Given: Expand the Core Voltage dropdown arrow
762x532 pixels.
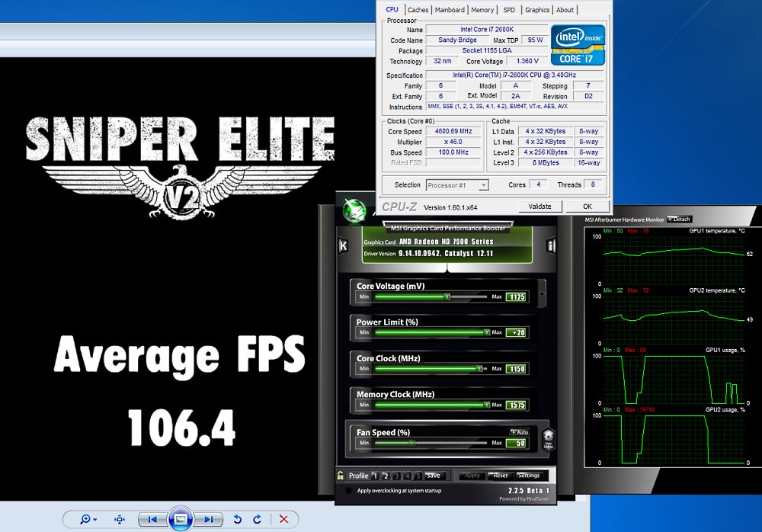Looking at the screenshot, I should tap(542, 294).
